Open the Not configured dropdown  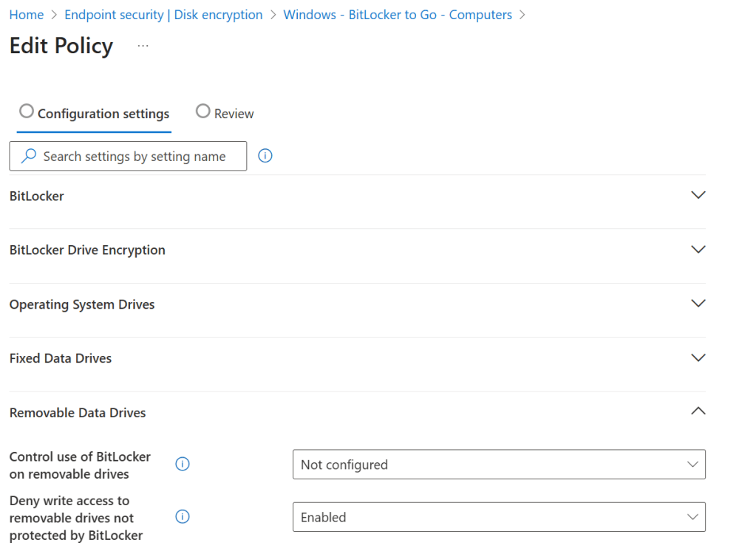point(499,465)
